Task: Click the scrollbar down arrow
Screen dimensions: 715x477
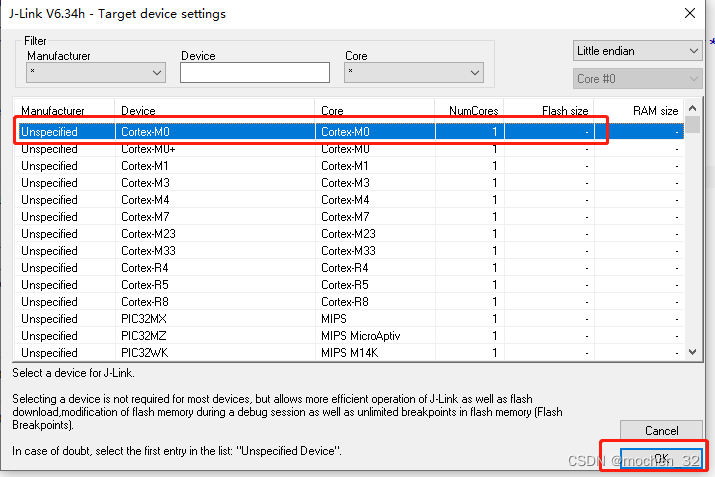Action: click(693, 352)
